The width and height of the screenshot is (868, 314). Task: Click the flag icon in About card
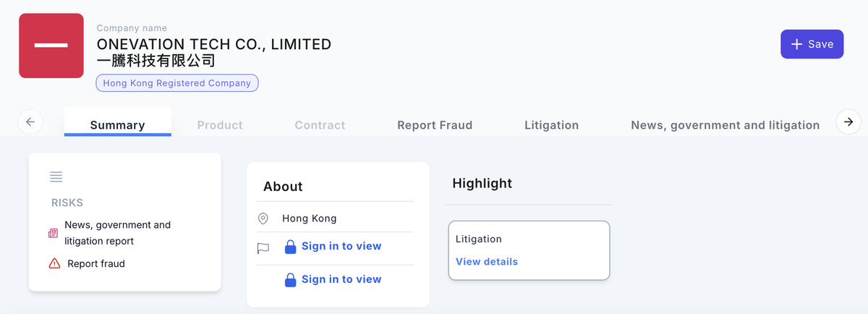(x=263, y=248)
